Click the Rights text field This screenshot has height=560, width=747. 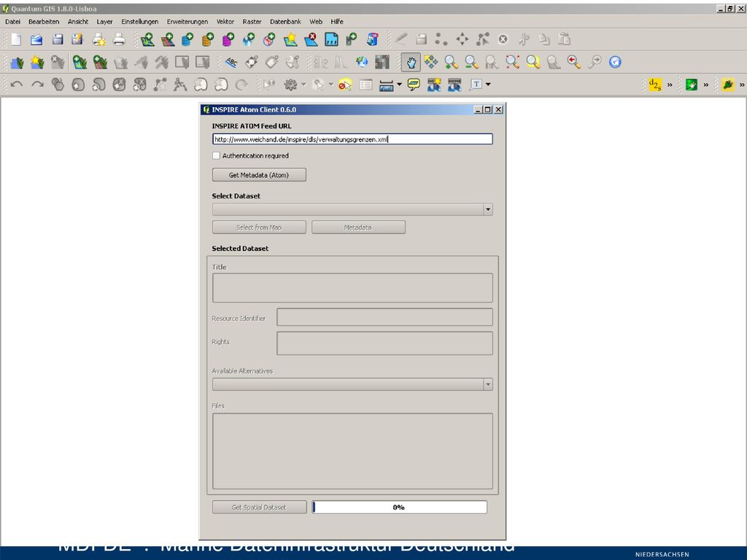(x=384, y=343)
